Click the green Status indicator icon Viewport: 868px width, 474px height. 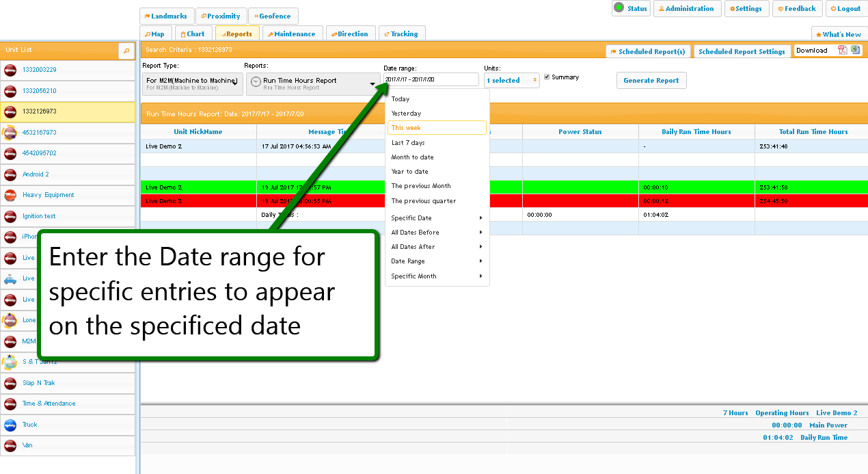pos(619,8)
